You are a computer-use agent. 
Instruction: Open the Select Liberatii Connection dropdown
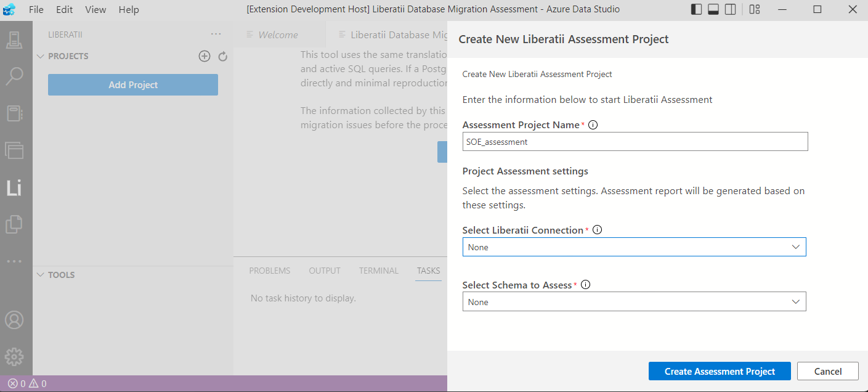(x=634, y=247)
